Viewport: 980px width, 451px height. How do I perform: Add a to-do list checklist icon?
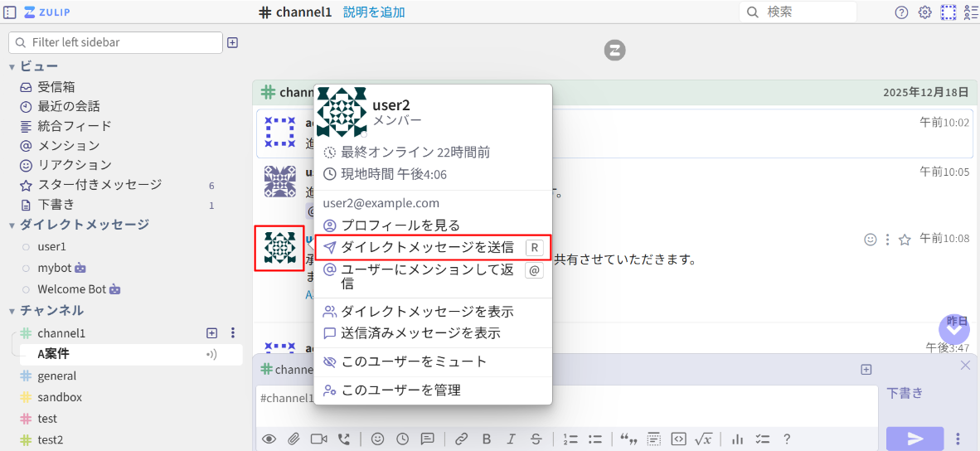pos(762,439)
